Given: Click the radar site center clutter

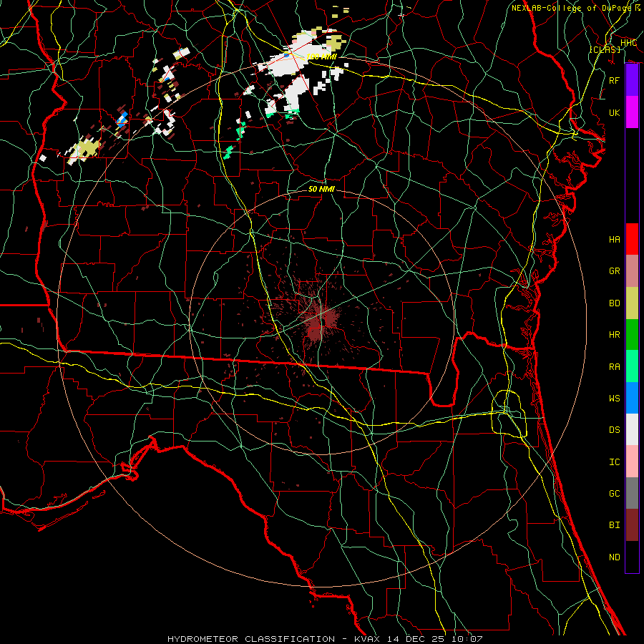Looking at the screenshot, I should coord(321,321).
